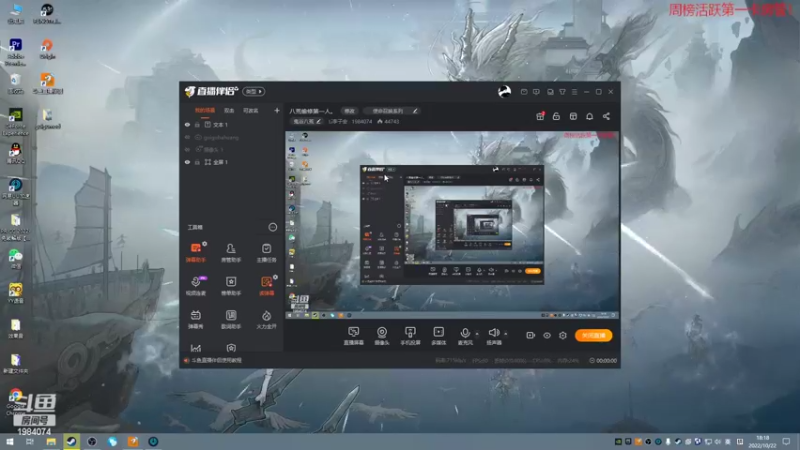800x450 pixels.
Task: Click the orange 关闭直播 button
Action: coord(593,335)
